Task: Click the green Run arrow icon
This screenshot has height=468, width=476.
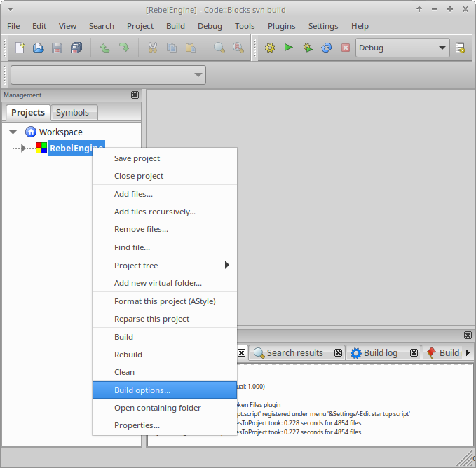Action: point(288,48)
